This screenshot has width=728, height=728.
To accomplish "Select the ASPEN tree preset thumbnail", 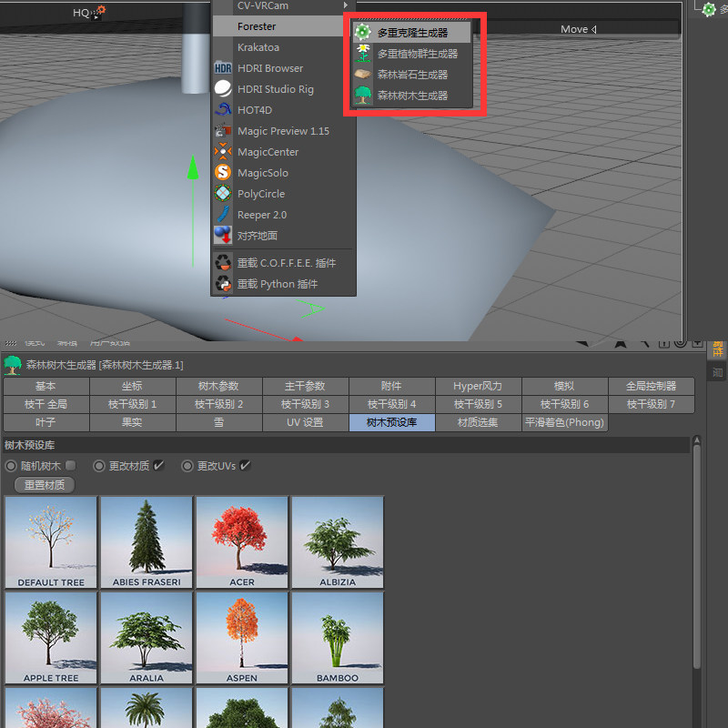I will coord(241,637).
